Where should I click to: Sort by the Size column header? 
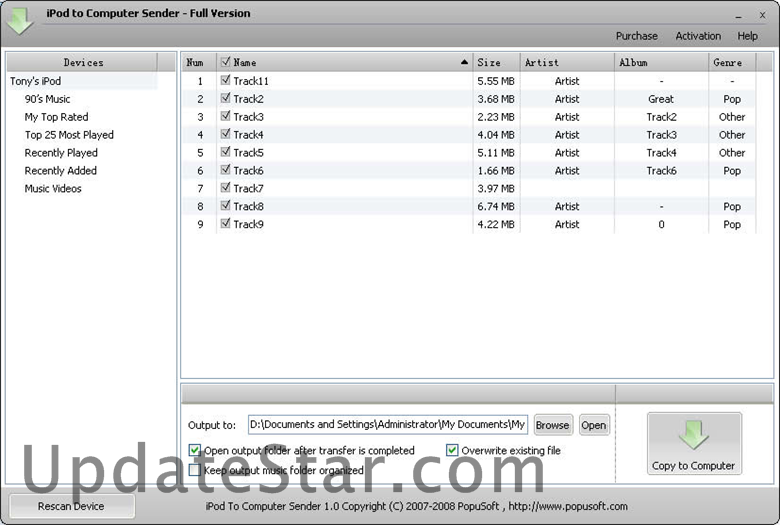pos(496,62)
